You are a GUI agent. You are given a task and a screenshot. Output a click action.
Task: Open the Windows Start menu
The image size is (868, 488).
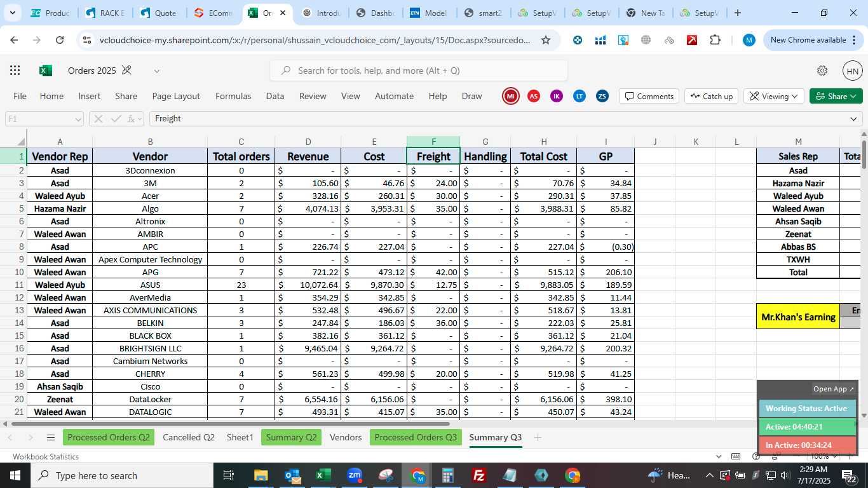point(15,475)
